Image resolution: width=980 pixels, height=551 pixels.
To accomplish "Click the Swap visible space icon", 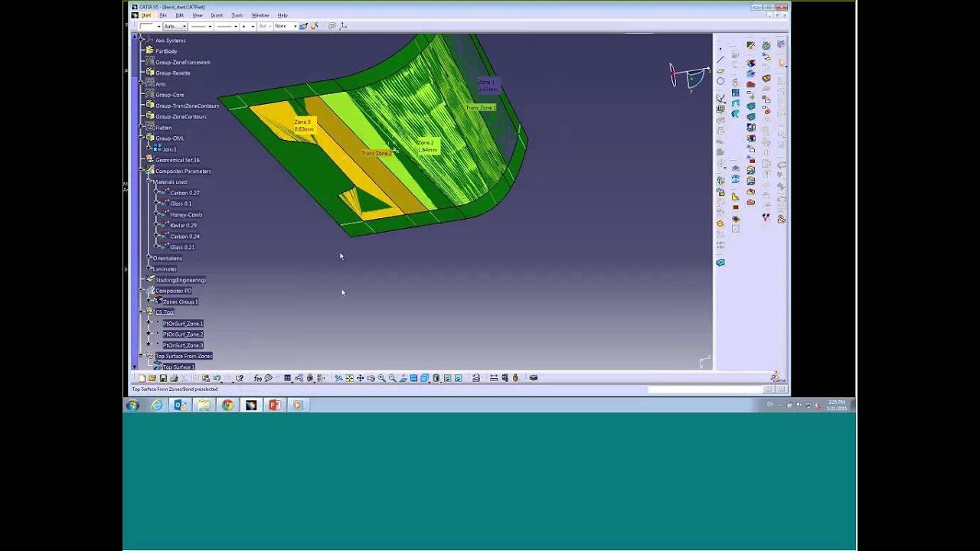I will [458, 378].
